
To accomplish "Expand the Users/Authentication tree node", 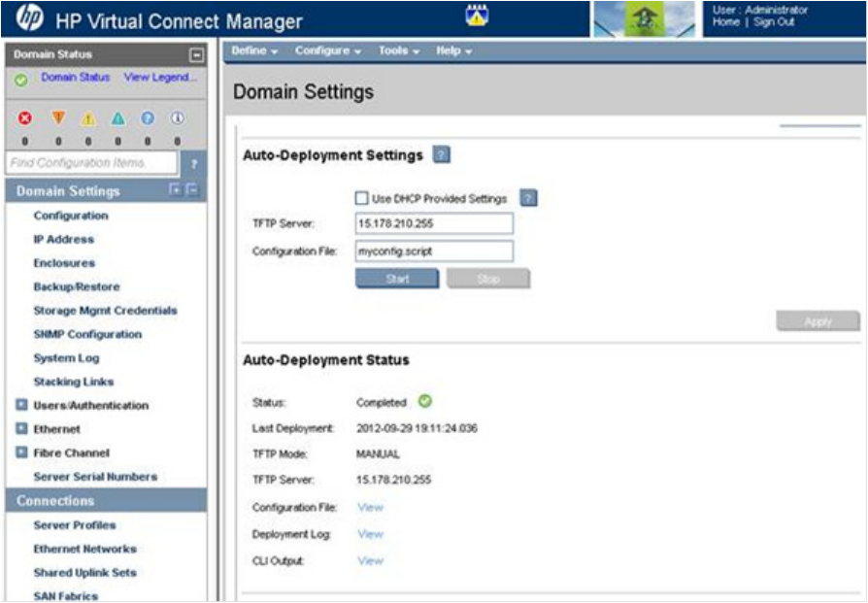I will pyautogui.click(x=21, y=405).
